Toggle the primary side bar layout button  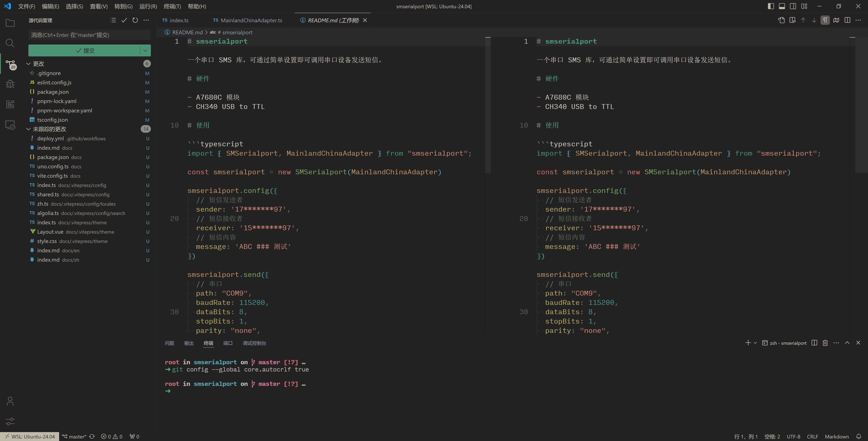pyautogui.click(x=771, y=6)
